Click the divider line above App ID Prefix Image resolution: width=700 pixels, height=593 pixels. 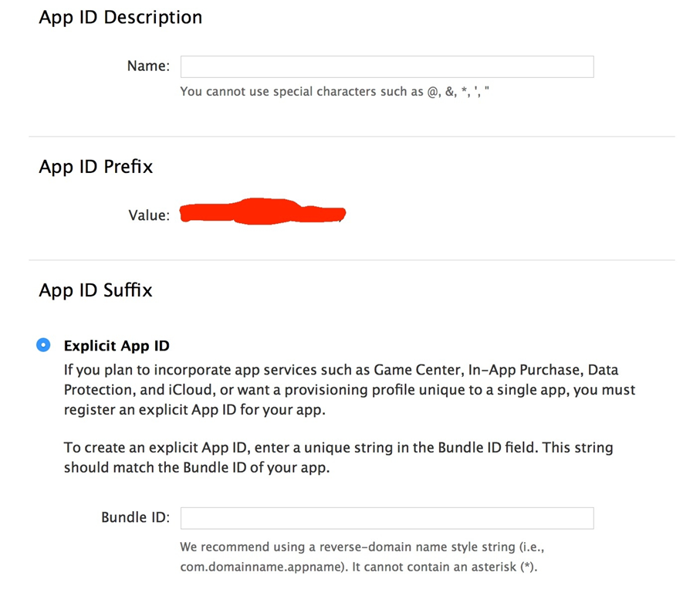click(351, 137)
